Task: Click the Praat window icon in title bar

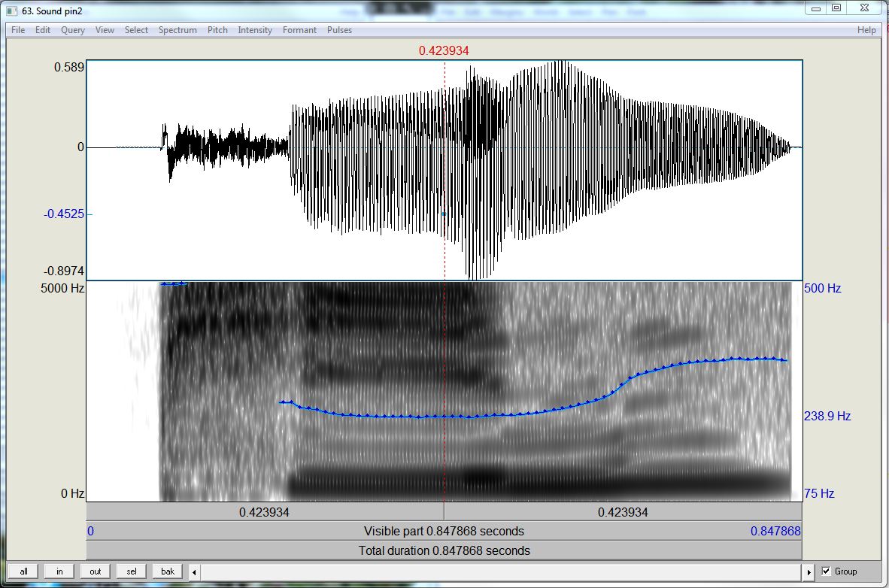Action: pyautogui.click(x=12, y=11)
